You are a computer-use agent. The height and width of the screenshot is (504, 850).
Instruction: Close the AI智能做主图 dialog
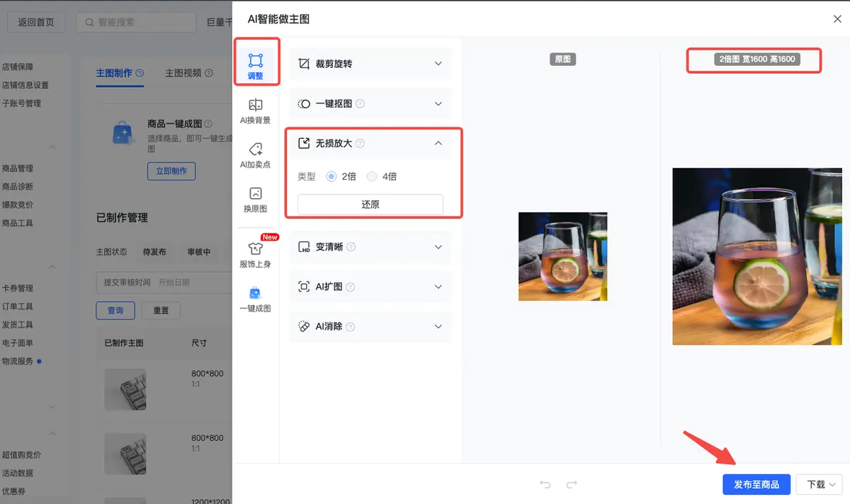[x=837, y=19]
